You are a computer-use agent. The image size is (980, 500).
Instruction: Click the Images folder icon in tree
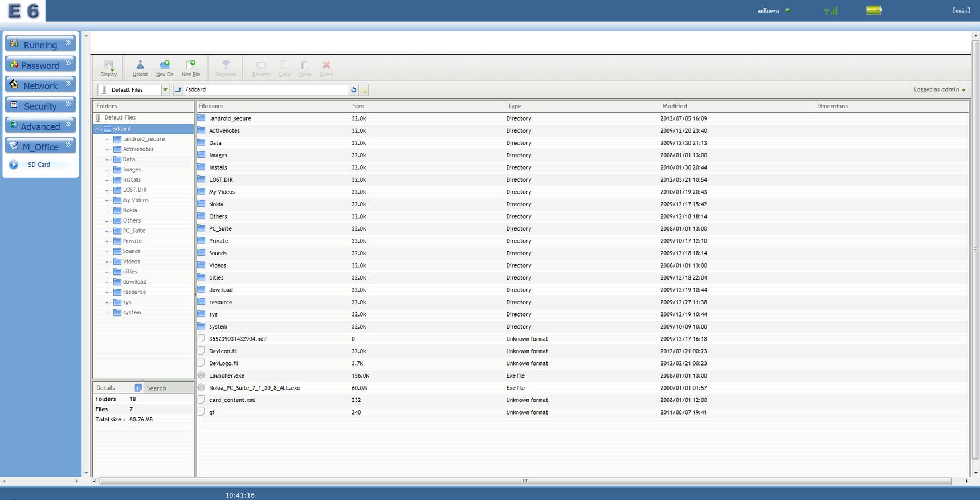[x=117, y=170]
